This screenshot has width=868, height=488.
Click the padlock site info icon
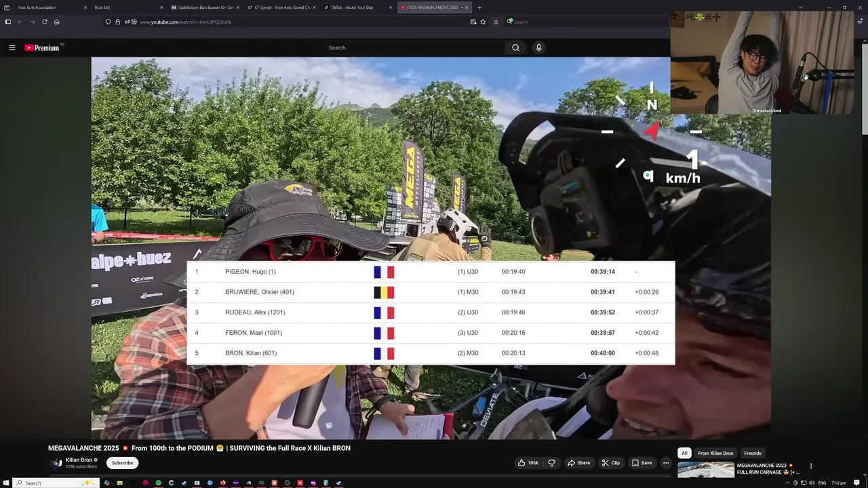coord(117,22)
